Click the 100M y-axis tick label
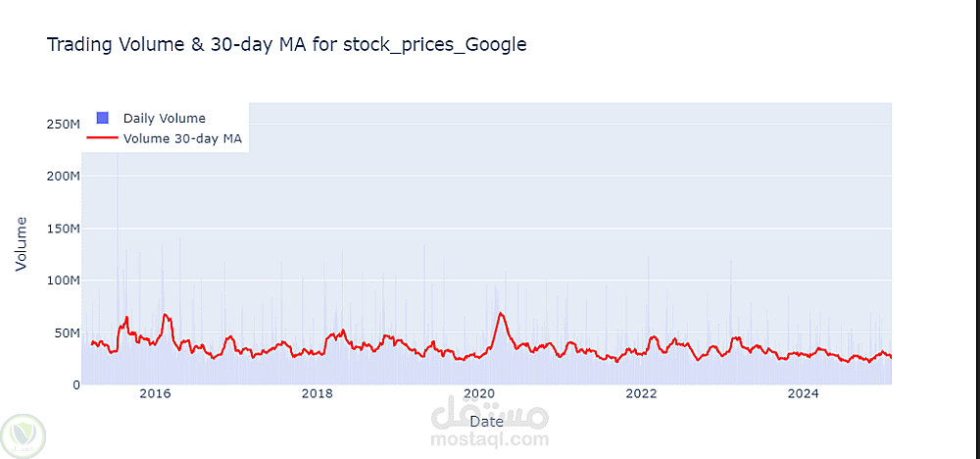980x459 pixels. tap(62, 280)
